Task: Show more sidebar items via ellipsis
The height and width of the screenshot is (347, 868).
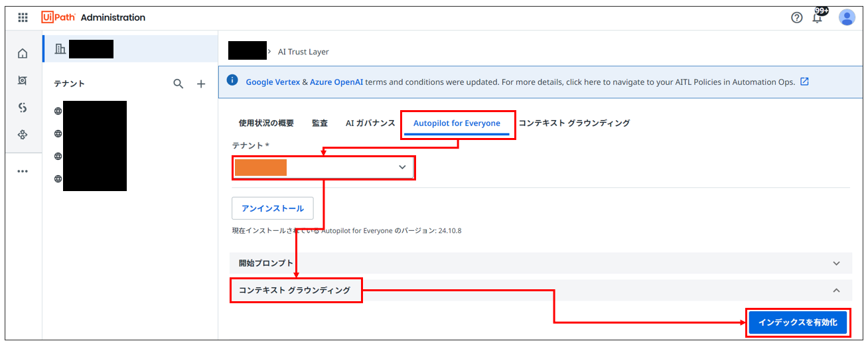Action: [x=23, y=171]
